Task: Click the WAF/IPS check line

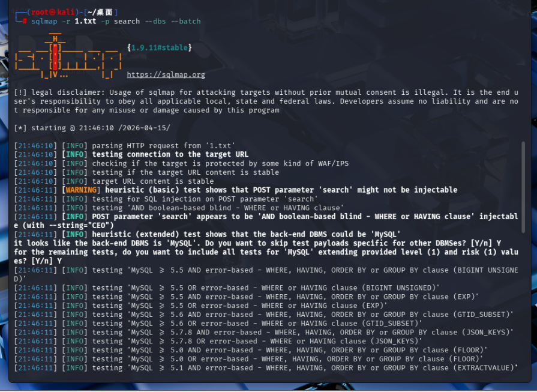Action: (x=181, y=163)
